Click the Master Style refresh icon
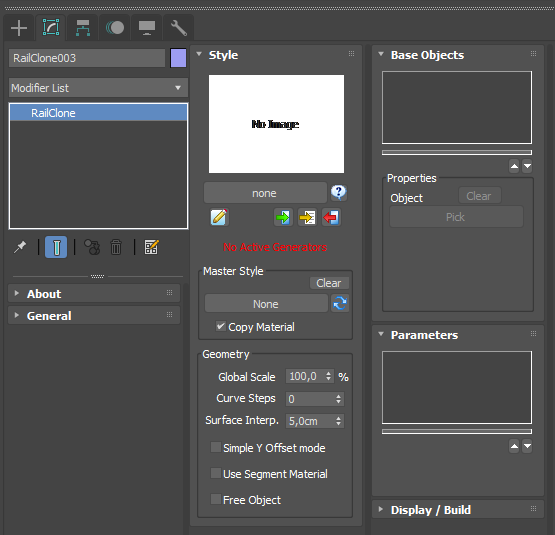 340,303
